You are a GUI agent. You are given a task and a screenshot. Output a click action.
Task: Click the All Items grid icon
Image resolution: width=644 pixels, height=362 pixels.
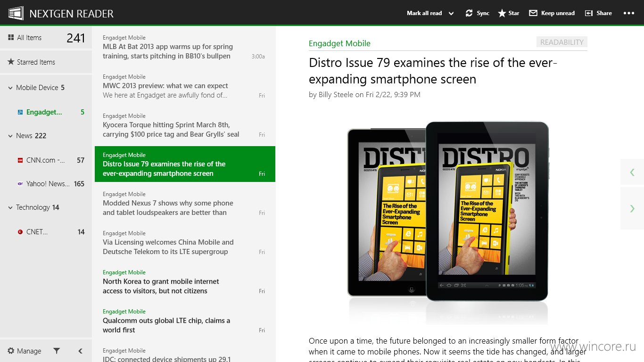pos(11,38)
